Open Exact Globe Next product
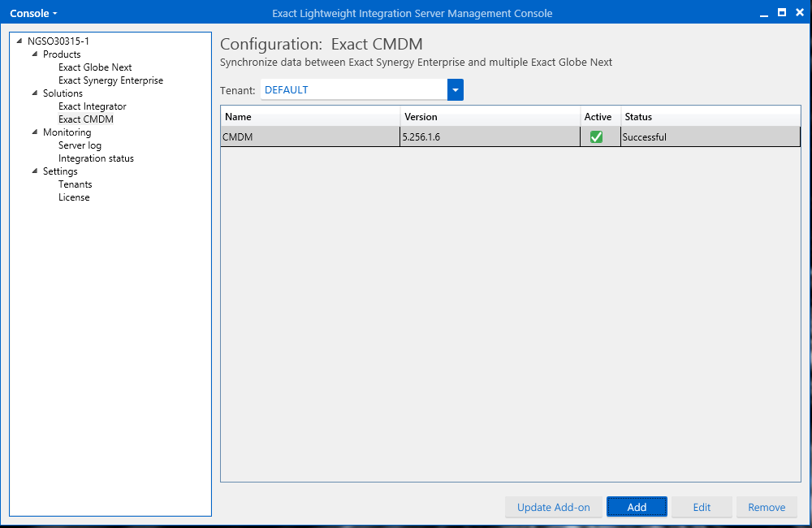The height and width of the screenshot is (528, 812). pyautogui.click(x=95, y=67)
